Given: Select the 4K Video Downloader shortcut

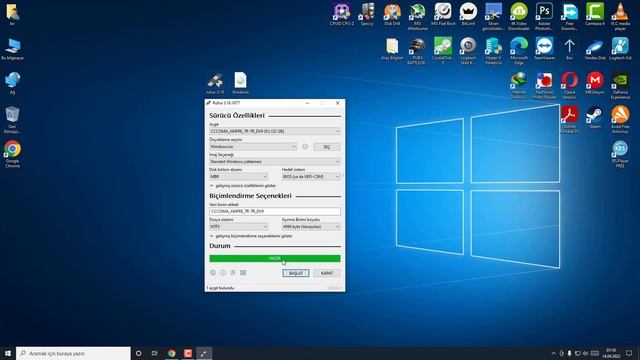Looking at the screenshot, I should coord(519,17).
